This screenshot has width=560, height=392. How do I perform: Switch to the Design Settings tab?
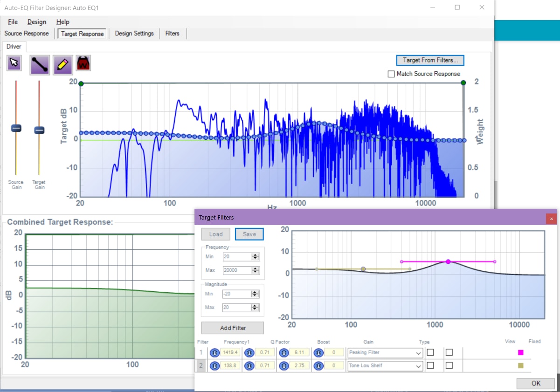[x=134, y=34]
